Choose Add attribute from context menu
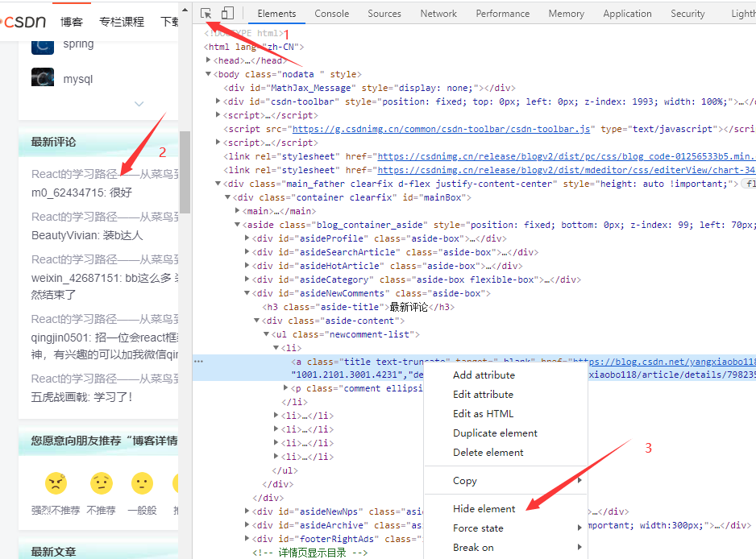 tap(506, 375)
